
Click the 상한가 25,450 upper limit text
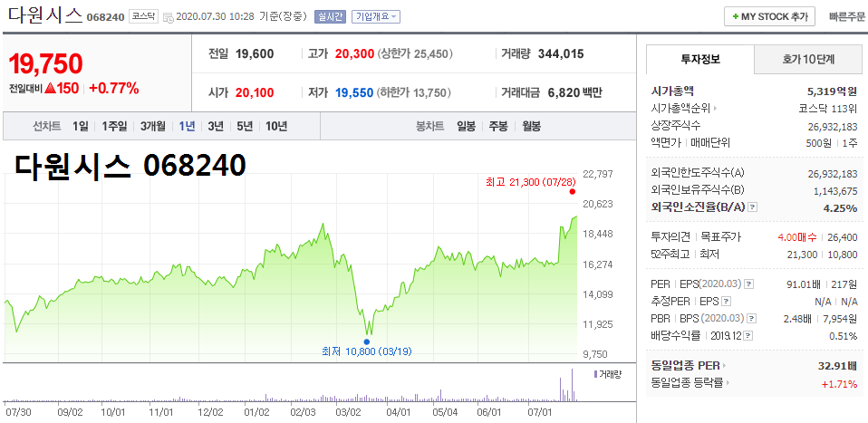click(x=416, y=54)
